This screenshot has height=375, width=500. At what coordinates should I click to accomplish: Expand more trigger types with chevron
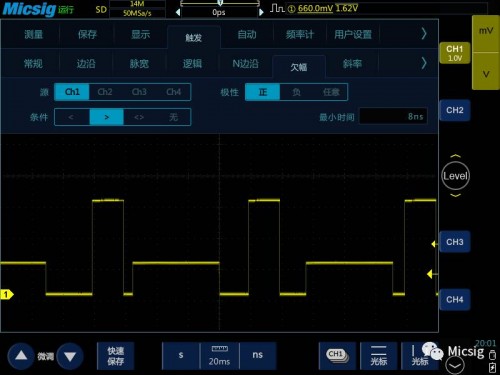pos(424,63)
